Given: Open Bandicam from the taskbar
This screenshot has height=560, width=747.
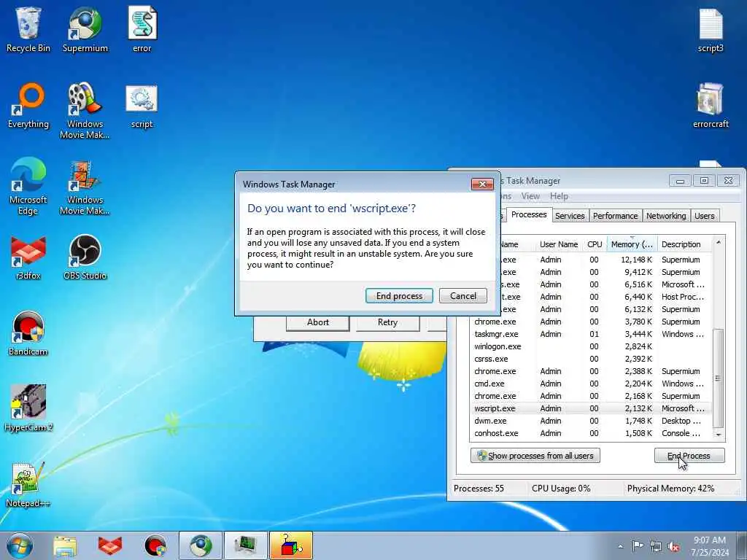Looking at the screenshot, I should tap(155, 546).
